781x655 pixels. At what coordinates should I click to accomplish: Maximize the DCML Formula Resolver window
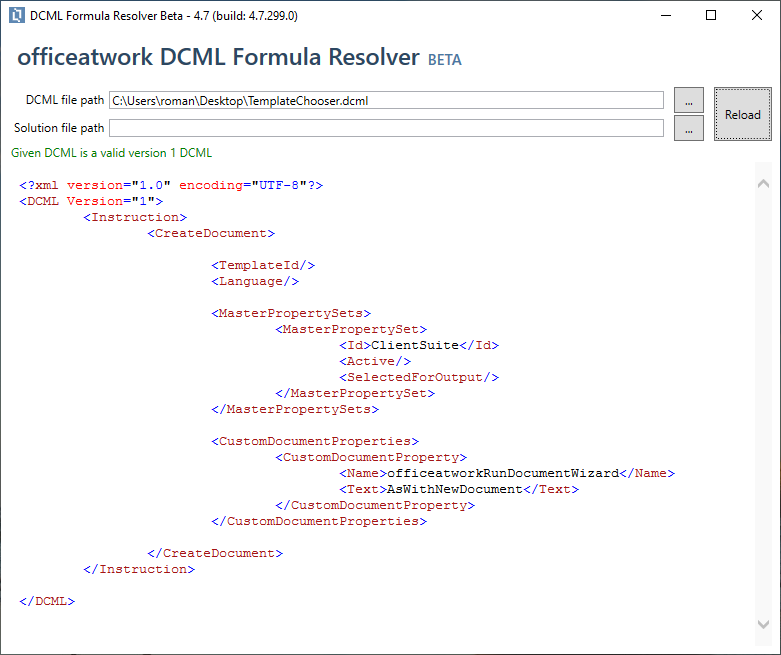tap(711, 15)
